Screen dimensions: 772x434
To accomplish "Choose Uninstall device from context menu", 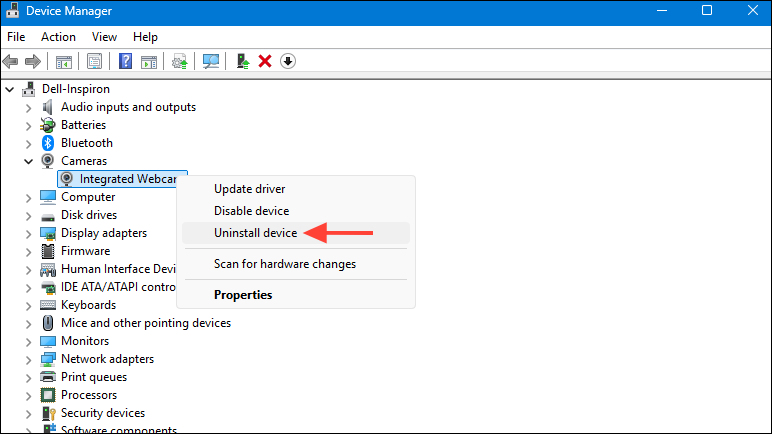I will click(x=255, y=233).
